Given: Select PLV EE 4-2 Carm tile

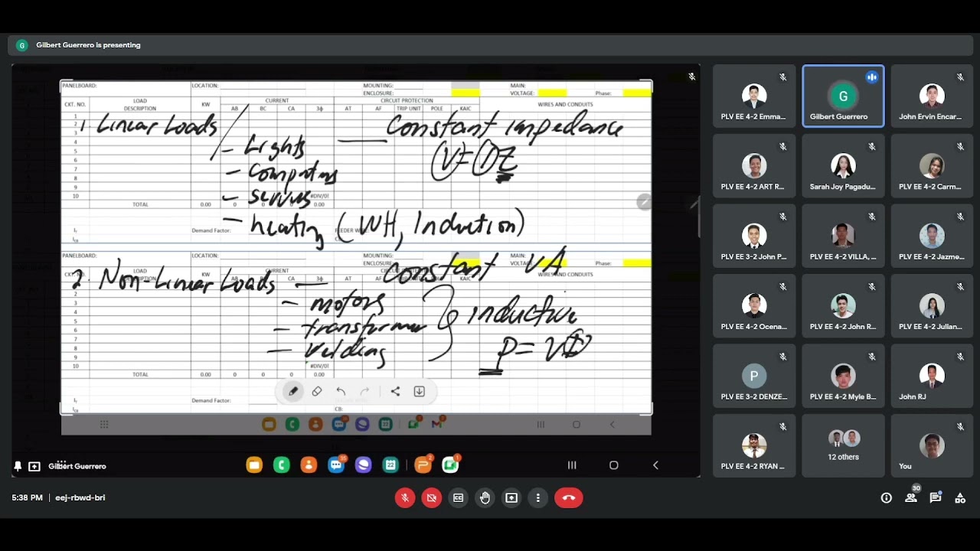Looking at the screenshot, I should [932, 166].
